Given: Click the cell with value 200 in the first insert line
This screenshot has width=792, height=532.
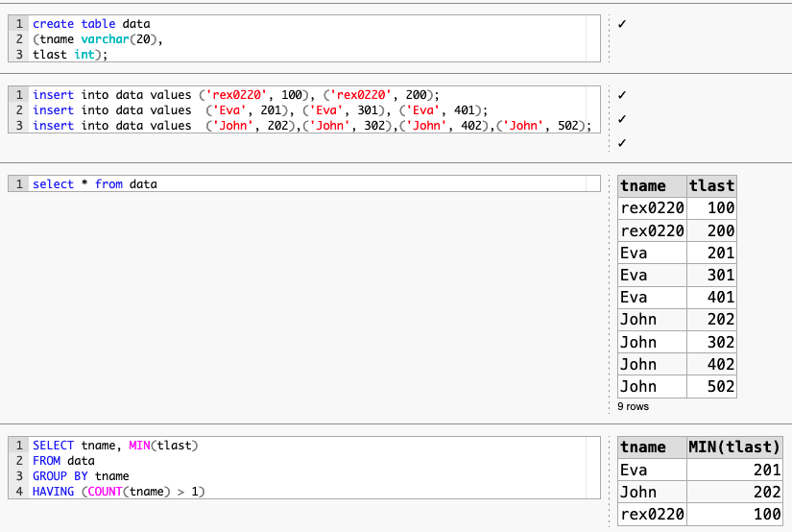Looking at the screenshot, I should tap(417, 95).
